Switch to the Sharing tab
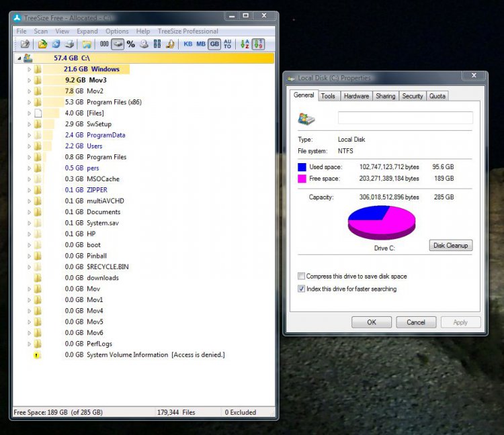Image resolution: width=504 pixels, height=435 pixels. point(386,96)
